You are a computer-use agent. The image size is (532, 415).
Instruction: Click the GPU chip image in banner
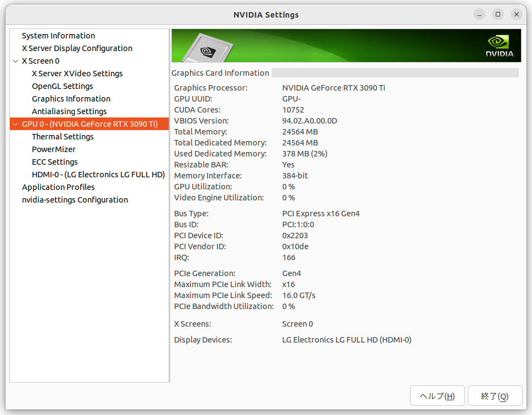click(208, 48)
